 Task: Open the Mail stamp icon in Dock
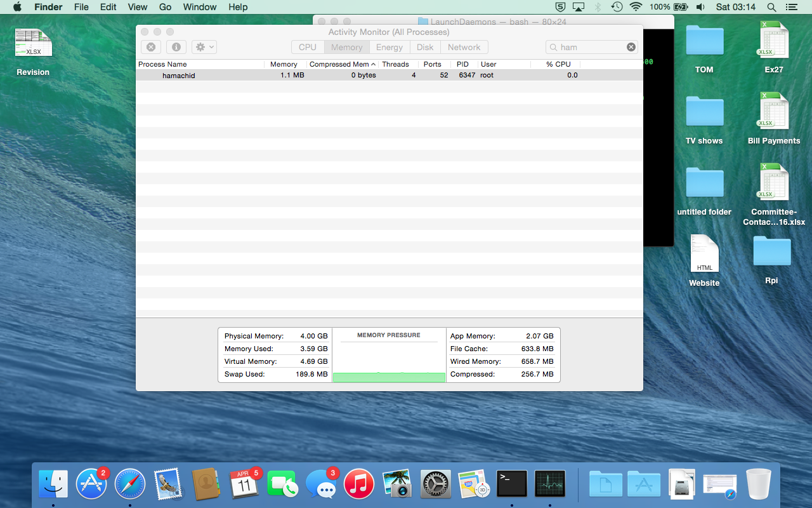pyautogui.click(x=168, y=484)
